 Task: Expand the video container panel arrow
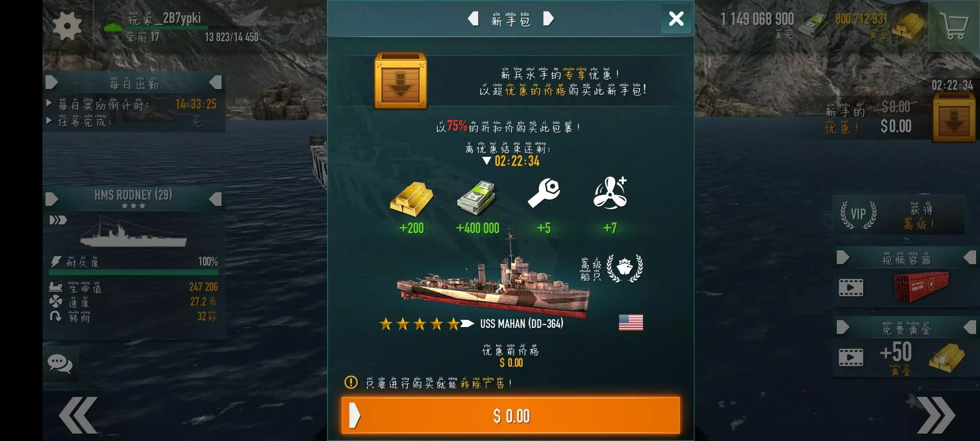coord(843,257)
